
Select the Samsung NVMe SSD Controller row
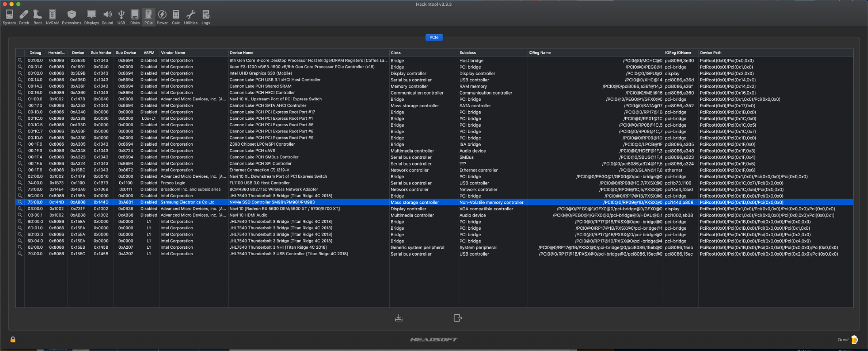click(x=272, y=202)
